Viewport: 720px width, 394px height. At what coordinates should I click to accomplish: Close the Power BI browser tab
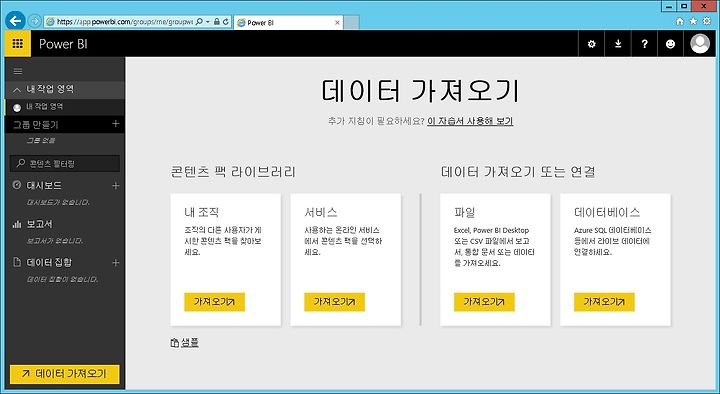(337, 23)
